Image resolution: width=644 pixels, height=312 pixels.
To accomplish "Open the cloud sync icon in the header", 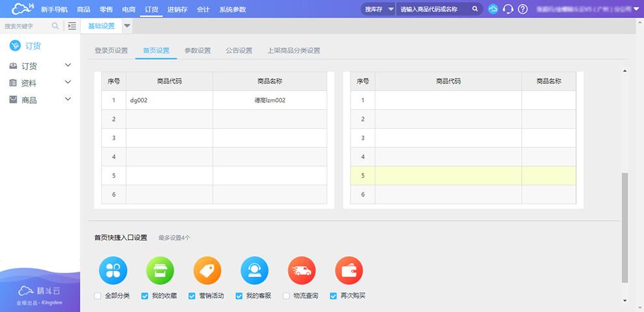I will coord(493,9).
